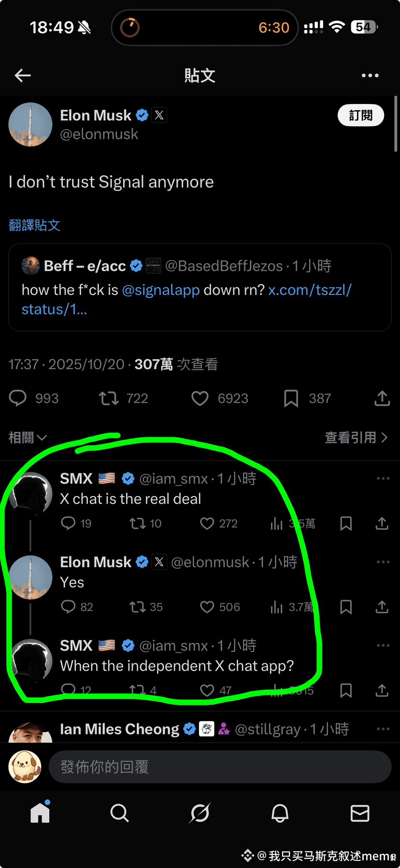Reply to the main post via comment icon

[18, 398]
